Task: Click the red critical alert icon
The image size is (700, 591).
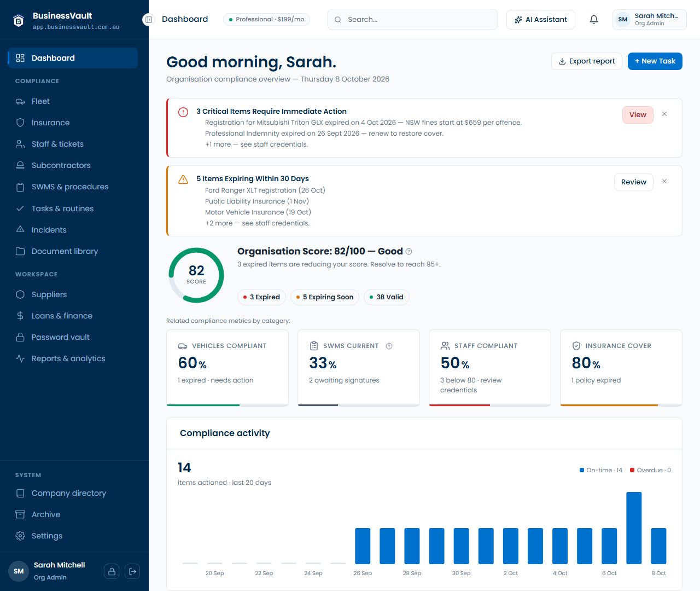Action: [x=183, y=112]
